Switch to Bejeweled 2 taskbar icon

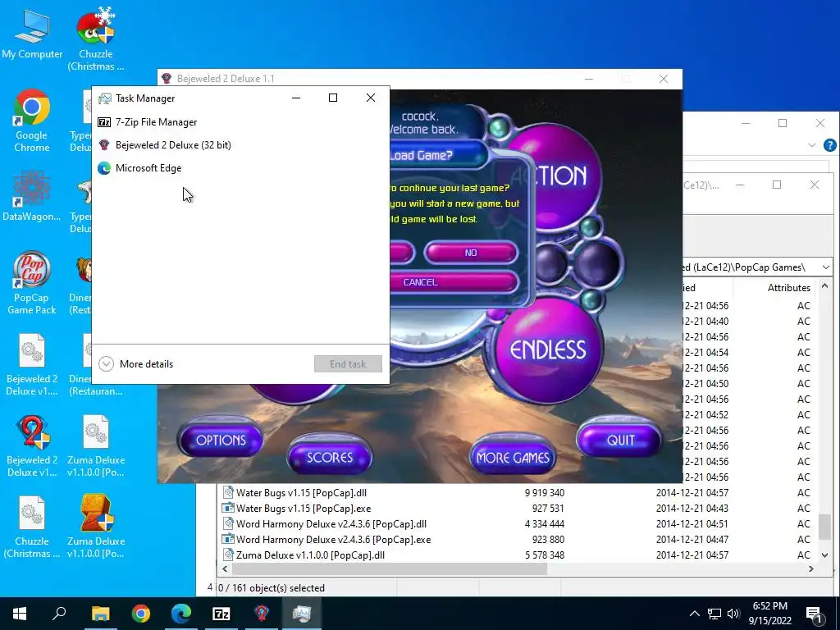(x=262, y=614)
